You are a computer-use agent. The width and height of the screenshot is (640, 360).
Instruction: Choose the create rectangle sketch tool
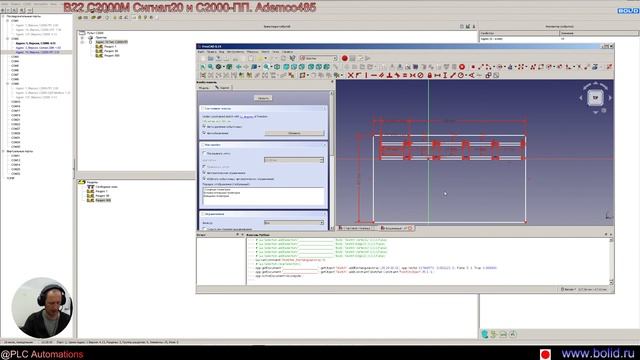click(x=541, y=67)
